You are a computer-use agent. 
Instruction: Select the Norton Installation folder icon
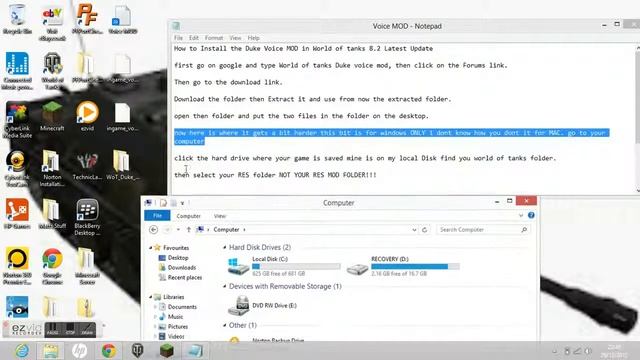52,169
